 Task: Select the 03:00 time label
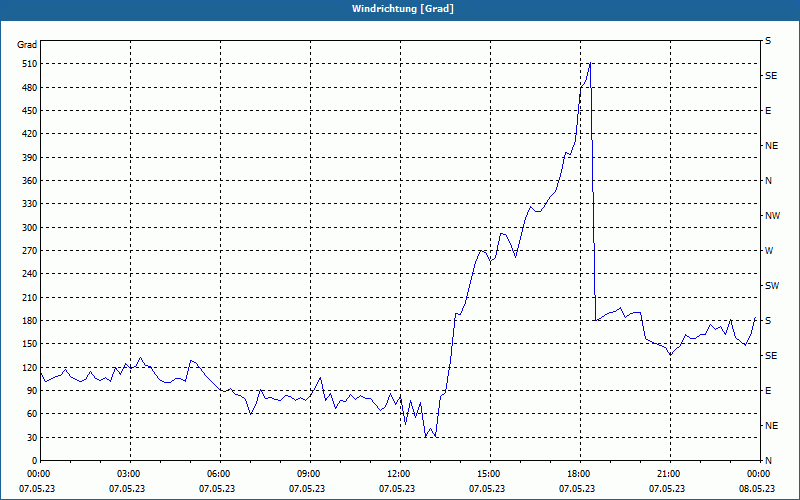click(131, 474)
